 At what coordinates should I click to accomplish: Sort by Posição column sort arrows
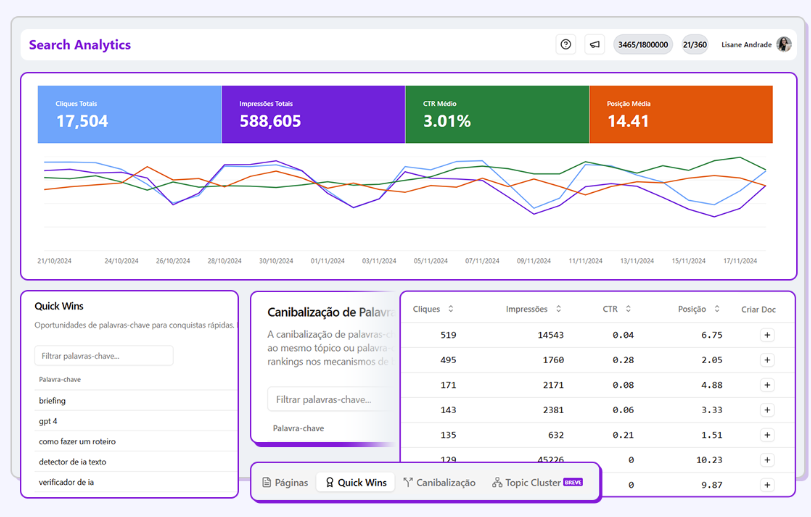(x=716, y=309)
